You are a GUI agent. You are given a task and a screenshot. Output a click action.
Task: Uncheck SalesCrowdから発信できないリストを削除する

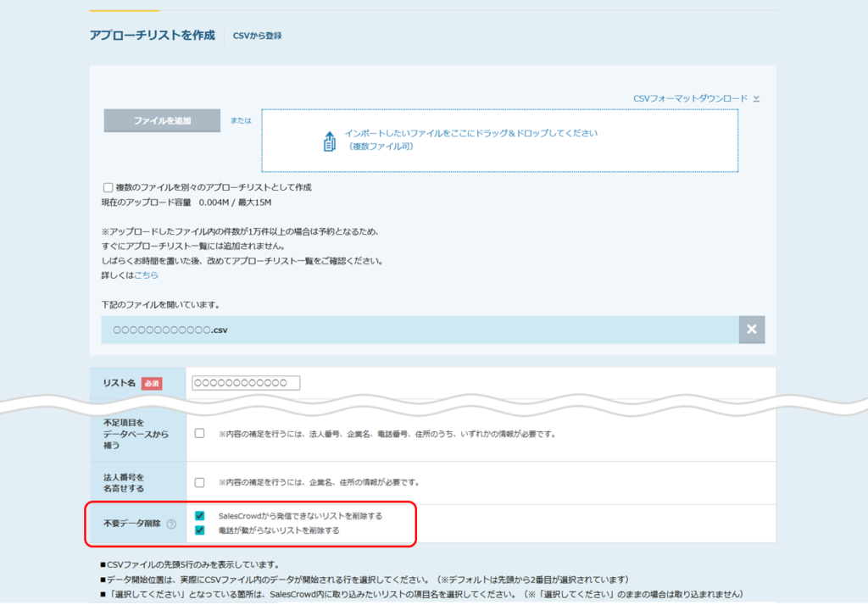tap(199, 515)
